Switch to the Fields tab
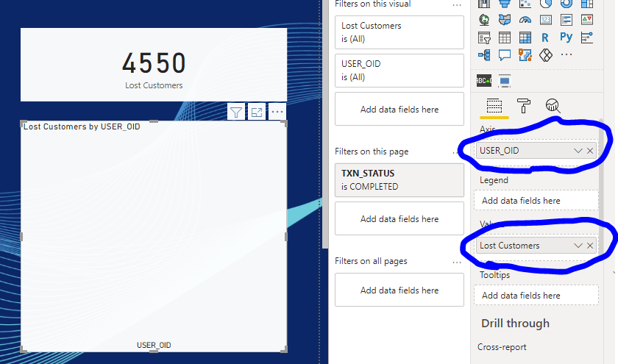This screenshot has width=618, height=364. 494,107
